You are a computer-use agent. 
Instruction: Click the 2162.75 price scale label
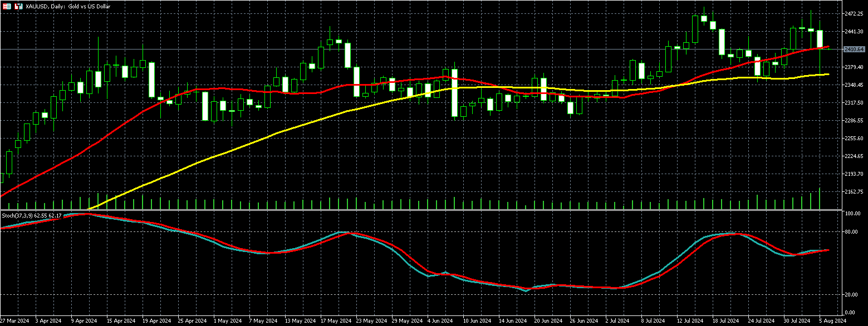pos(854,192)
